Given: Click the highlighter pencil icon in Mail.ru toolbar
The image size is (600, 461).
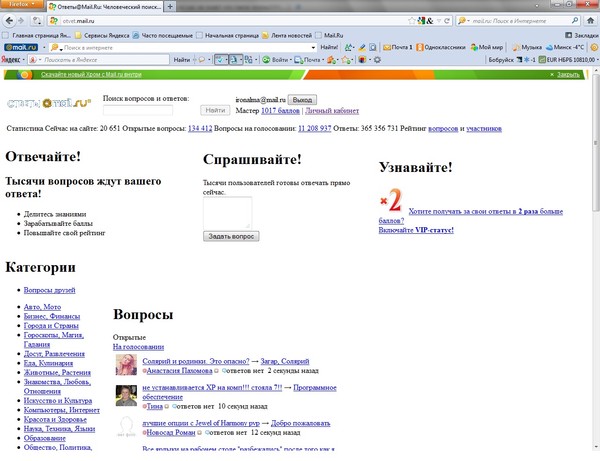Looking at the screenshot, I should [x=362, y=47].
